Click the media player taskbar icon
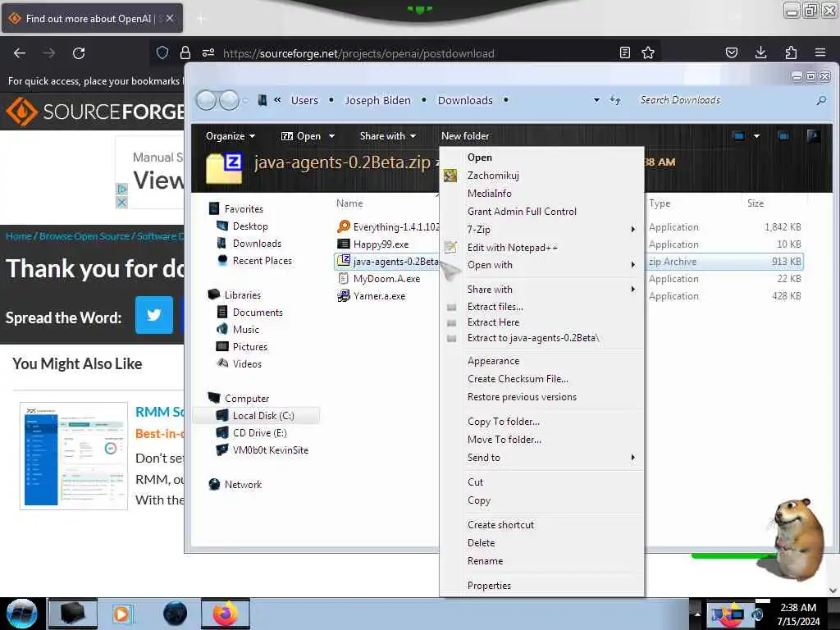 point(121,614)
